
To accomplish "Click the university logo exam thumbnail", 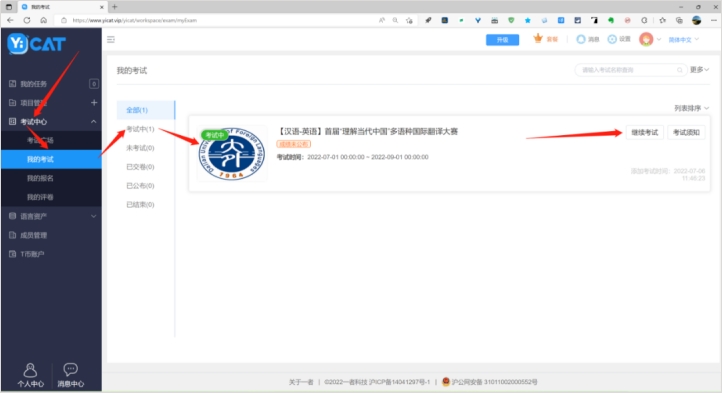I will [x=232, y=154].
